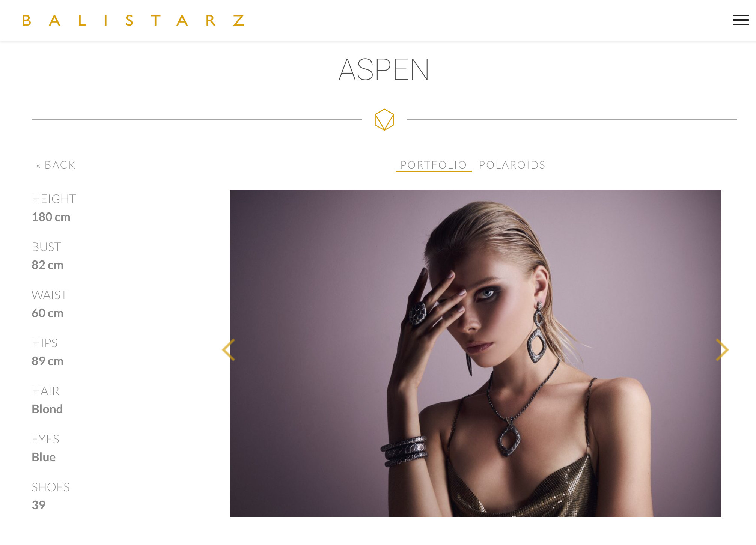Click the ASPEN heading
This screenshot has height=545, width=756.
pyautogui.click(x=384, y=70)
